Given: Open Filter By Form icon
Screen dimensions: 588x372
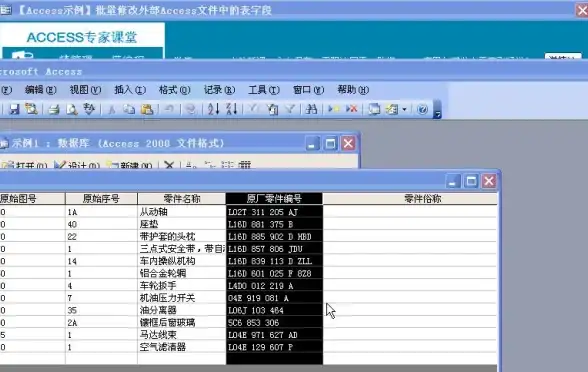Looking at the screenshot, I should (272, 109).
